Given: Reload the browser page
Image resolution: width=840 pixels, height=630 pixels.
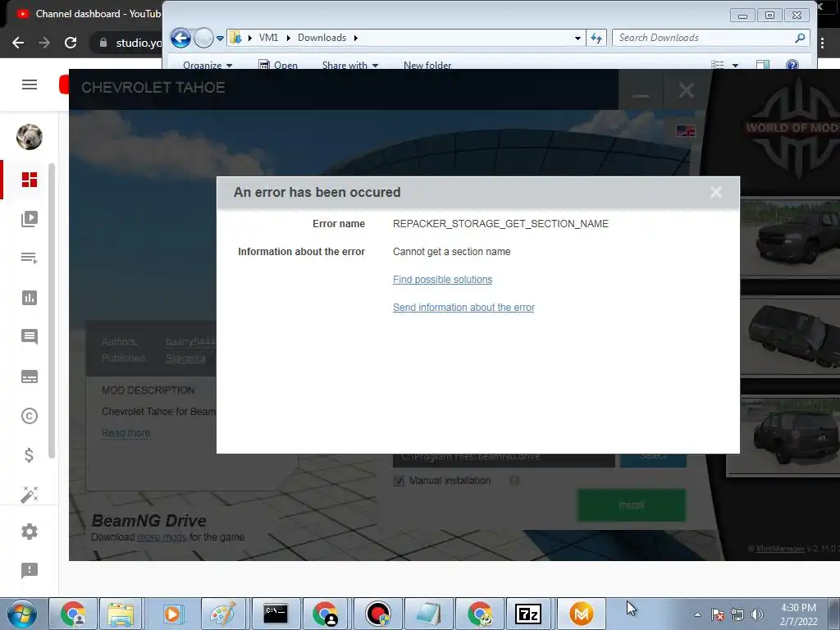Looking at the screenshot, I should [71, 43].
